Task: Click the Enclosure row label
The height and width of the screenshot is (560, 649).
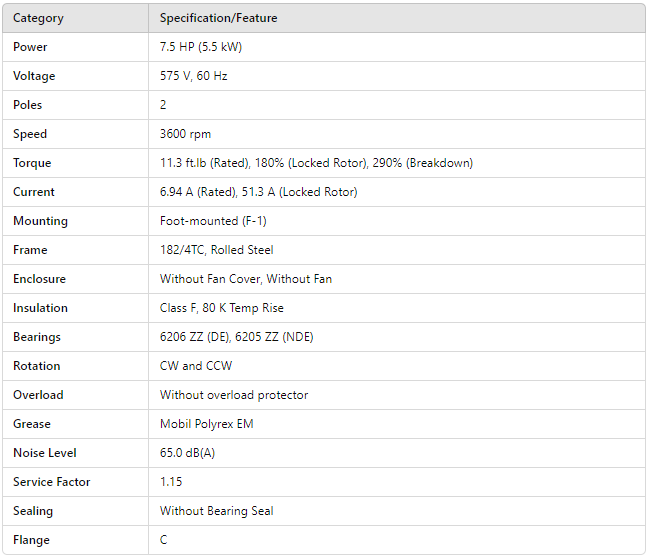Action: pos(39,279)
